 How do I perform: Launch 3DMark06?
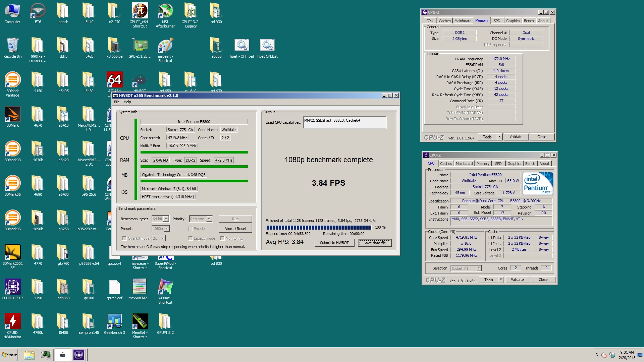12,221
